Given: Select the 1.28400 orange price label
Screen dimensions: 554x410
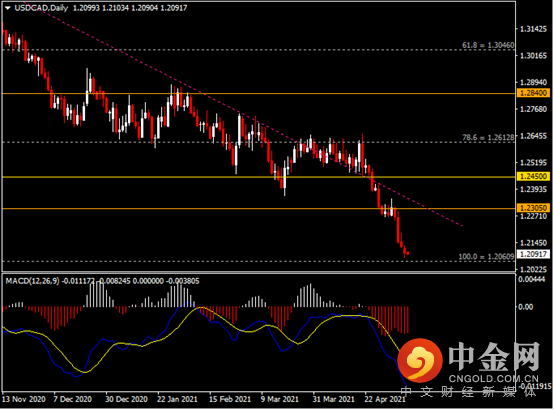Looking at the screenshot, I should tap(533, 93).
